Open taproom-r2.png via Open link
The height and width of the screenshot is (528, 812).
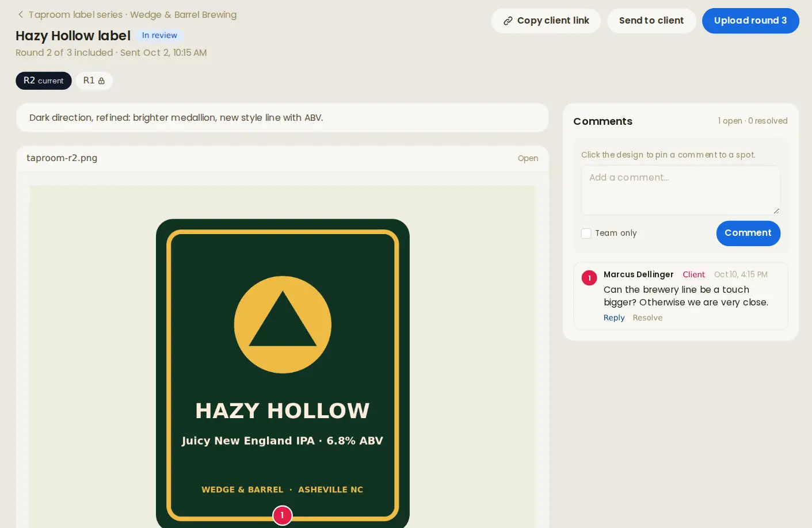(x=528, y=158)
